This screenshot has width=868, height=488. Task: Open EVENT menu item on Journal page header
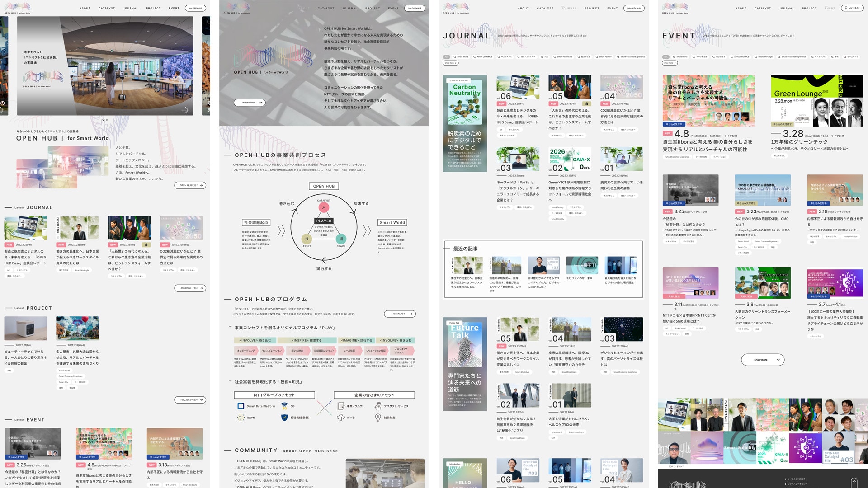click(x=612, y=8)
